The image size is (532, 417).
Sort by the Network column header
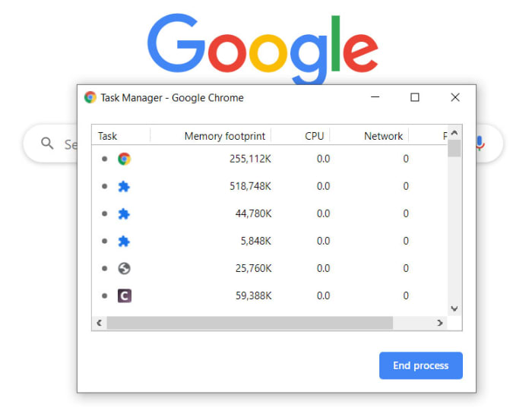[383, 136]
